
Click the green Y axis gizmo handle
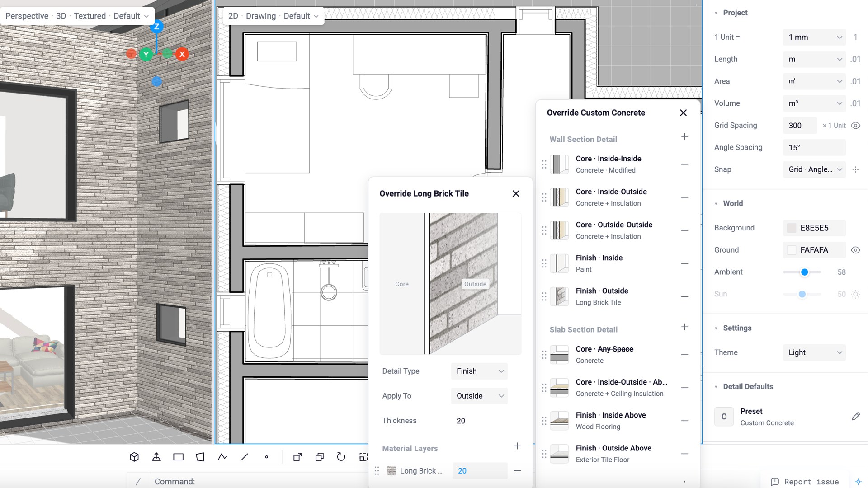click(x=146, y=55)
